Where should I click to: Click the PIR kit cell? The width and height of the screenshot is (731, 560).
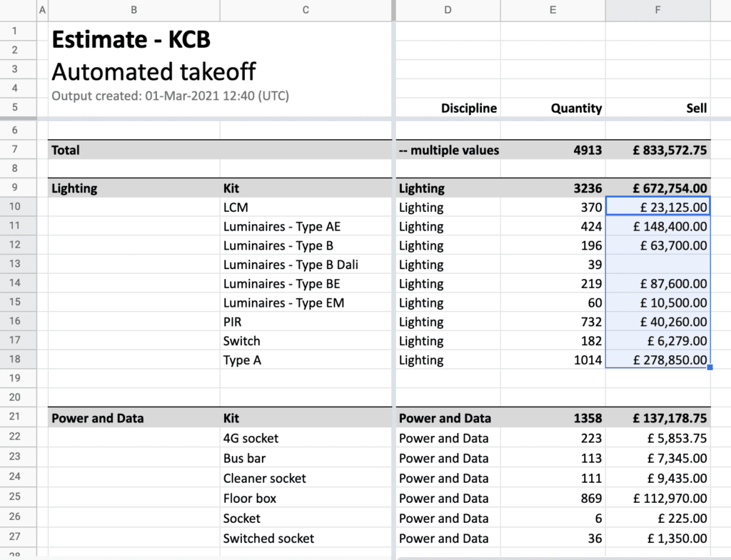(306, 322)
